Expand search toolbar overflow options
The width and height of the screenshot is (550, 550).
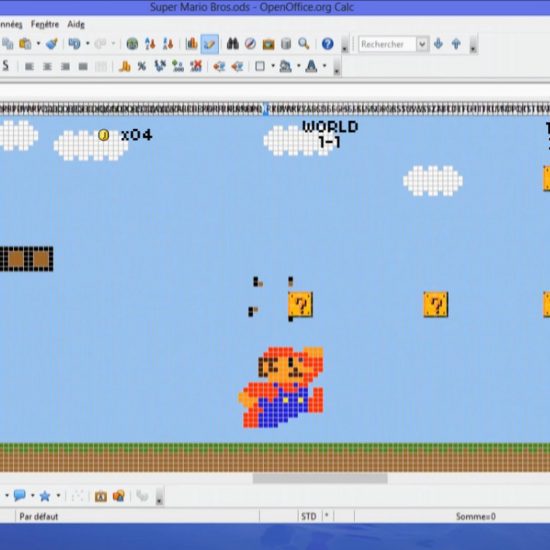(x=473, y=45)
